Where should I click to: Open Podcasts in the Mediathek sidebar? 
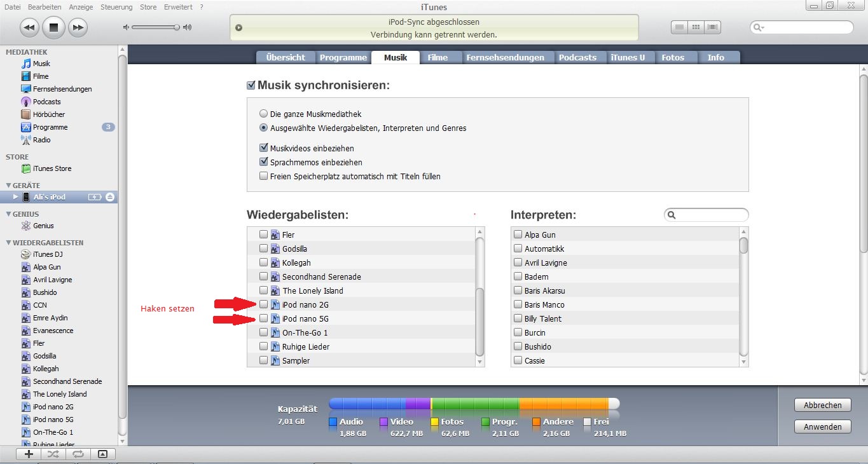pos(46,102)
